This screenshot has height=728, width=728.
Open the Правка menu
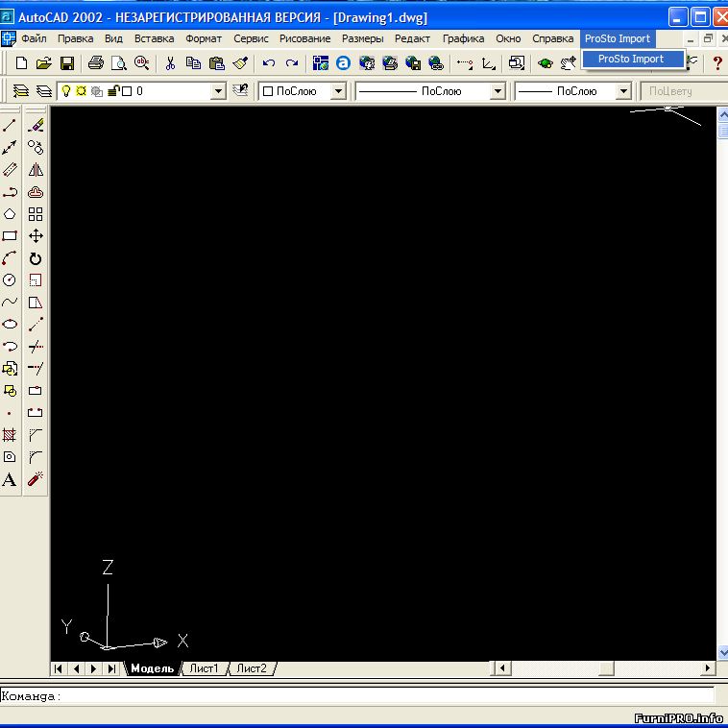tap(75, 38)
